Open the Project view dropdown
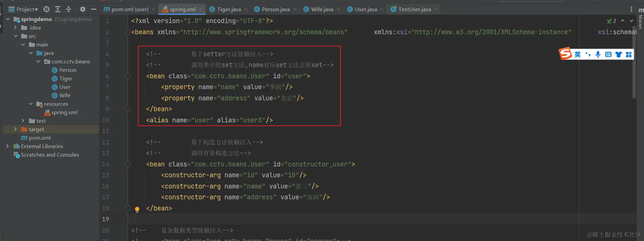The width and height of the screenshot is (644, 241). [x=23, y=9]
